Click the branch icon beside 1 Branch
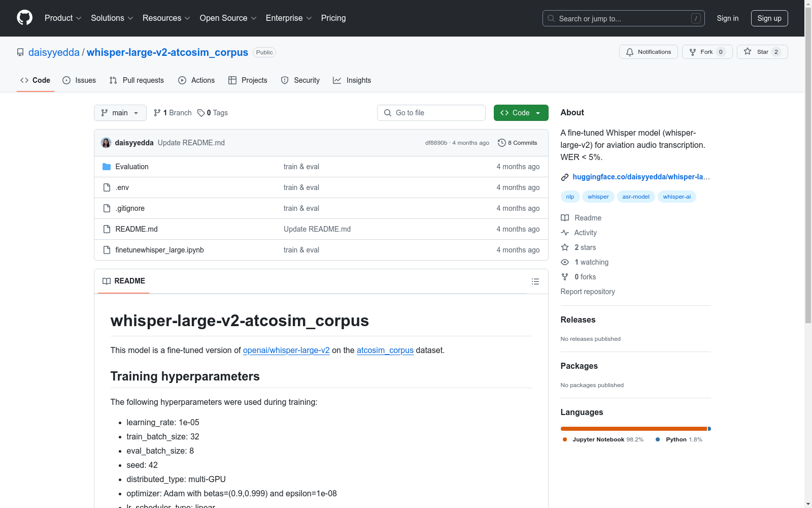This screenshot has width=812, height=508. pyautogui.click(x=157, y=113)
